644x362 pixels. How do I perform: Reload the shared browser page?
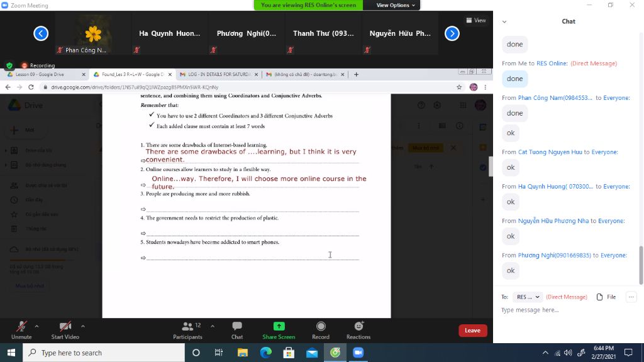click(31, 87)
